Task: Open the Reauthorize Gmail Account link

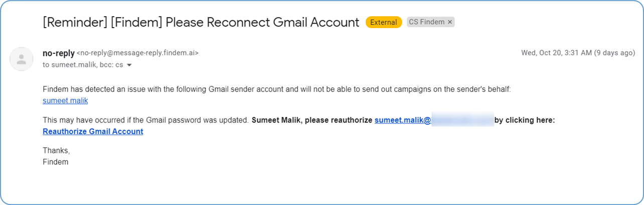Action: tap(93, 132)
